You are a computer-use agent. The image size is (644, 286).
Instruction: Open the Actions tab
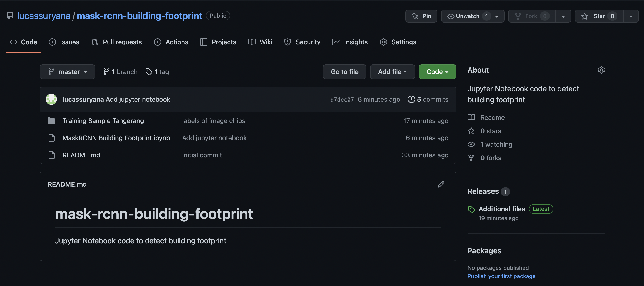pos(171,42)
